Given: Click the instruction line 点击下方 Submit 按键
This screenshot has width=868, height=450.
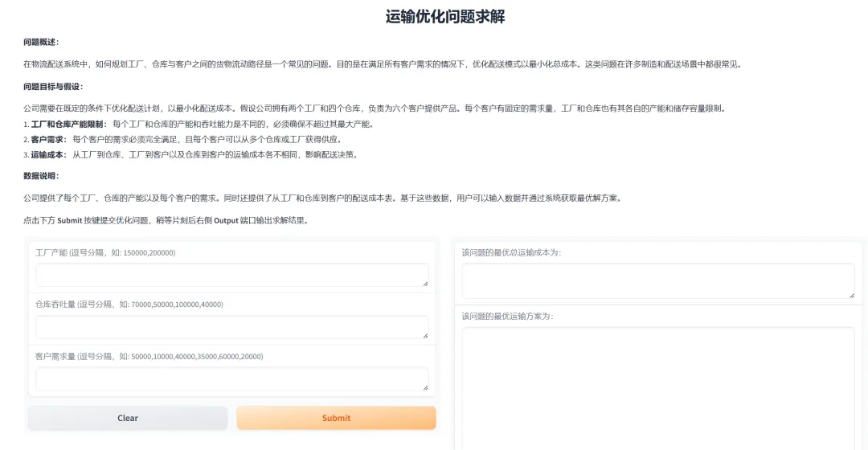Looking at the screenshot, I should tap(166, 220).
